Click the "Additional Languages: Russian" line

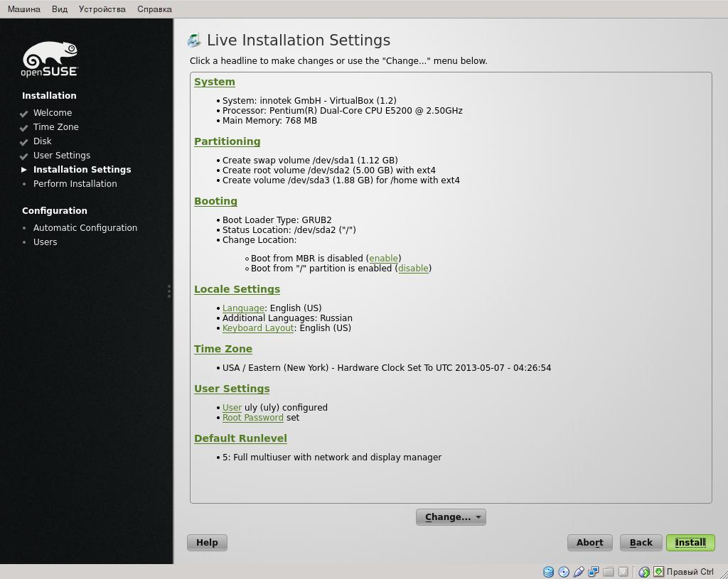pos(287,318)
